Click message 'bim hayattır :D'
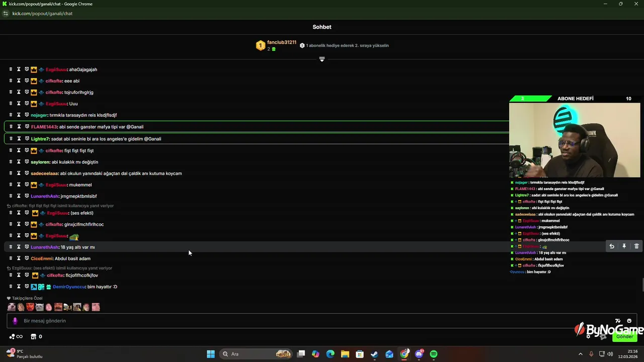 [x=102, y=287]
